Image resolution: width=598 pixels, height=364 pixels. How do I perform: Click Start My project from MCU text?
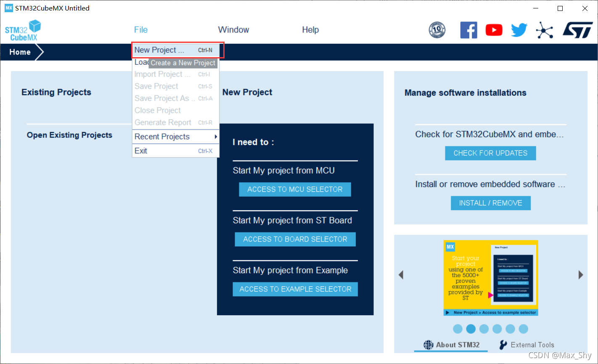click(x=284, y=171)
